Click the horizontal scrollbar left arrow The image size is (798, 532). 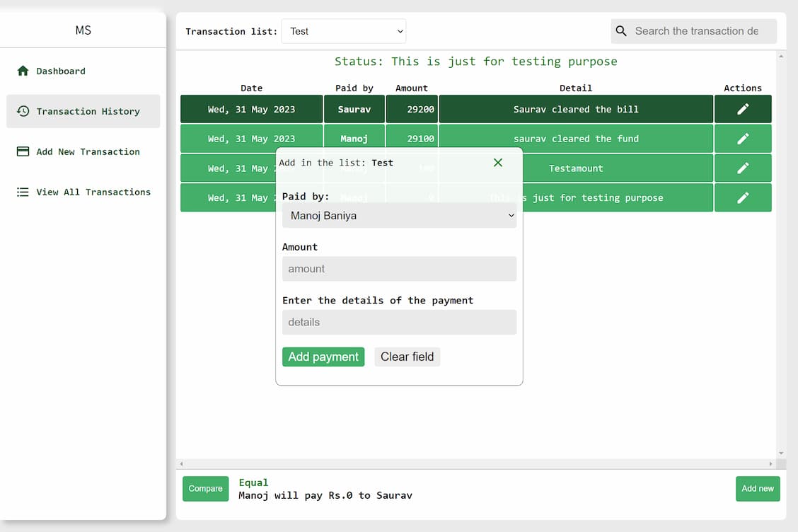pyautogui.click(x=181, y=464)
